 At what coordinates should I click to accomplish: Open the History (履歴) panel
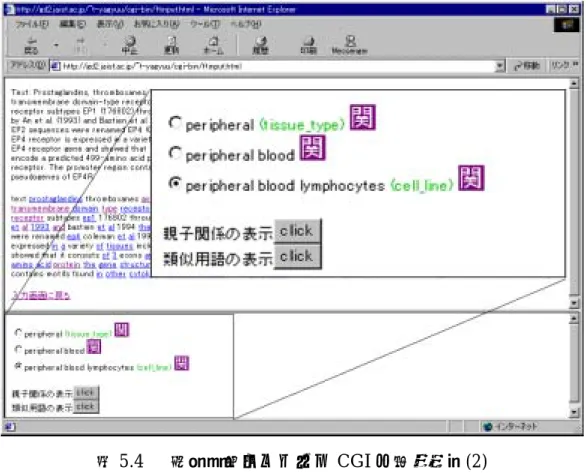coord(260,46)
